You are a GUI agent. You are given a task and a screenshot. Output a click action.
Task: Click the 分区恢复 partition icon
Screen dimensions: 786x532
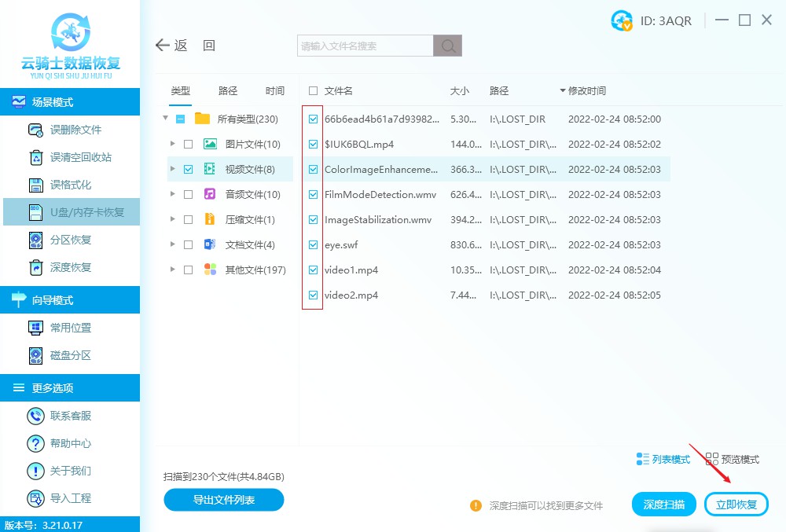coord(35,240)
